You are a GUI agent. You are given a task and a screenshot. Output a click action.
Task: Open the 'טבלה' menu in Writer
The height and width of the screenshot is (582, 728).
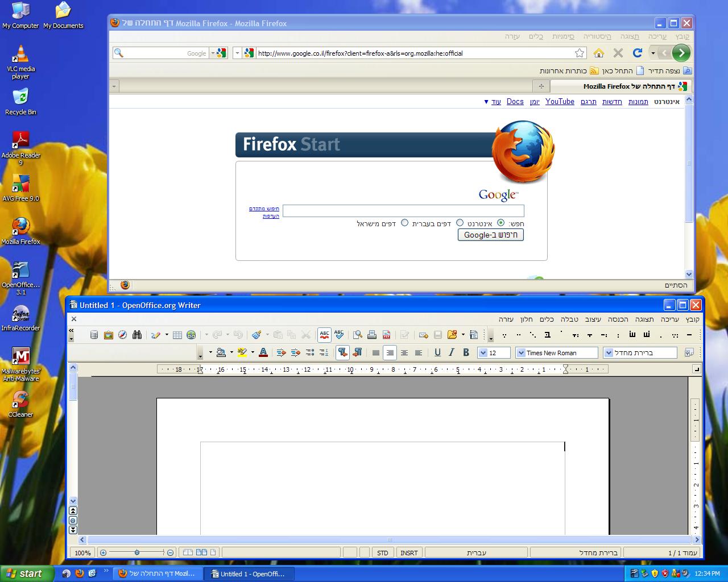(x=569, y=319)
